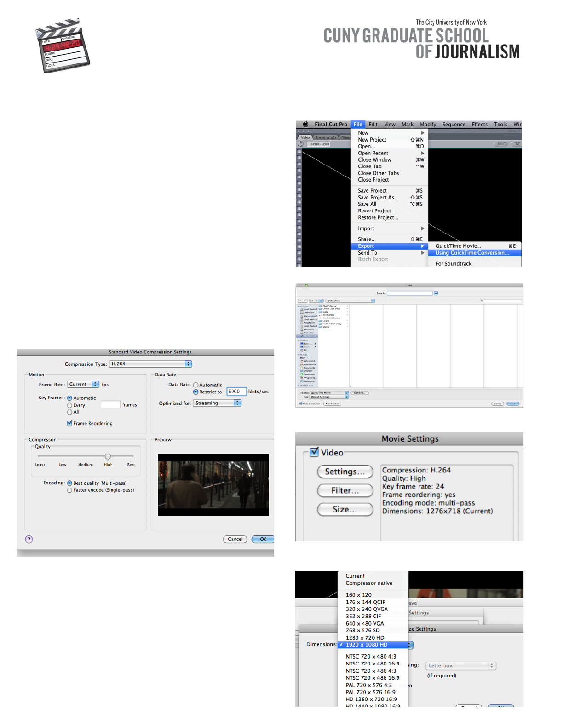Open the Effects menu
Screen dimensions: 563x728
pyautogui.click(x=480, y=124)
